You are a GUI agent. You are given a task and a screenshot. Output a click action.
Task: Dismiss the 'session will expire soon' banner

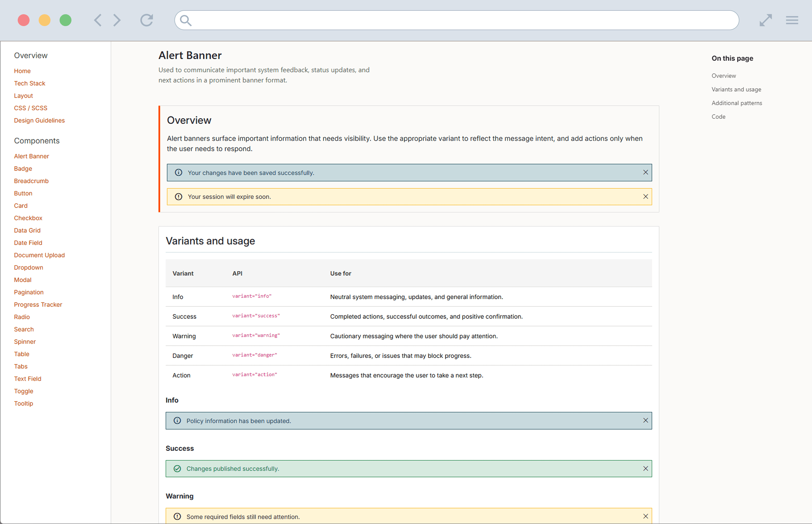645,197
